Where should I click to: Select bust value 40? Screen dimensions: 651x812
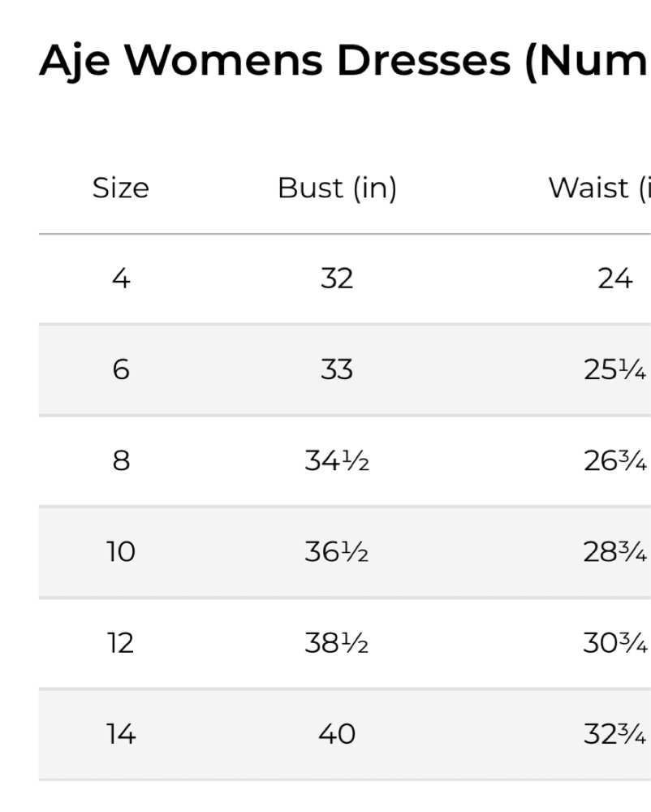click(337, 734)
